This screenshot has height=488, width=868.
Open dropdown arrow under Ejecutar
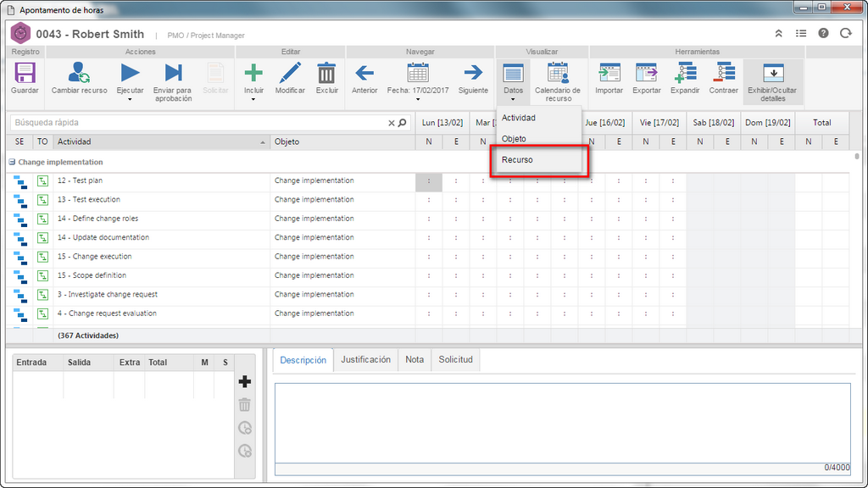pyautogui.click(x=130, y=100)
